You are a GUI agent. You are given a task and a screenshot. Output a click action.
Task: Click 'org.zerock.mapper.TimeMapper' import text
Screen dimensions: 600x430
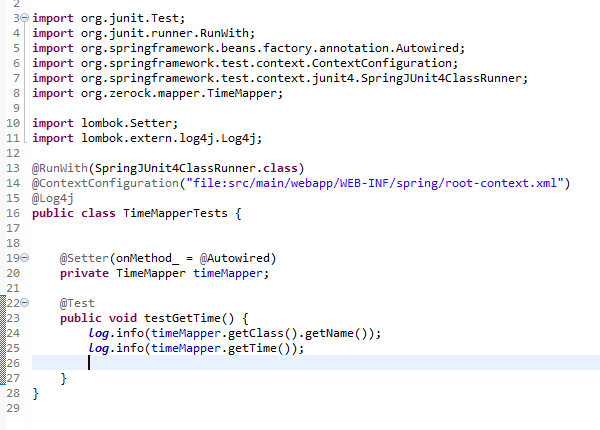point(179,93)
